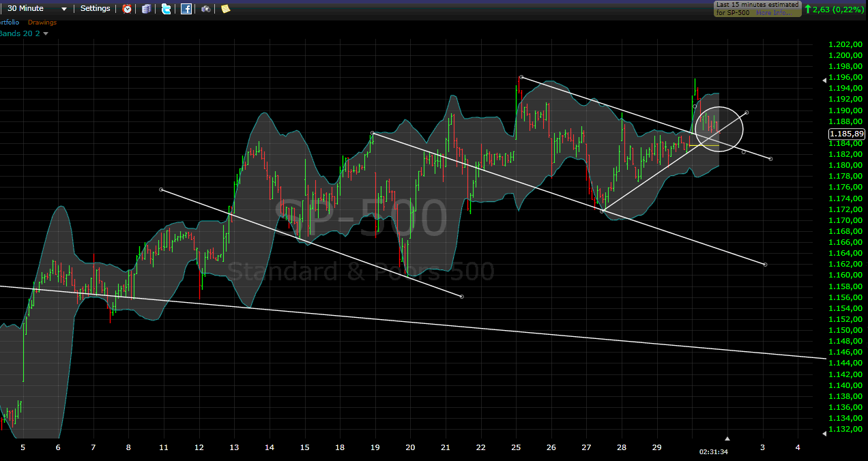Share chart on Facebook icon

coord(186,9)
